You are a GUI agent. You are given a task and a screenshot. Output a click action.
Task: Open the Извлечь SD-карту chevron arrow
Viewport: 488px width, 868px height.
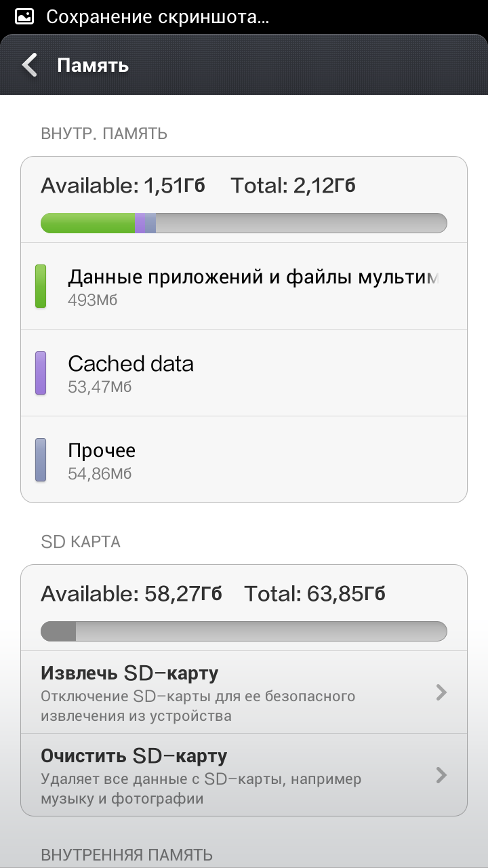[441, 692]
